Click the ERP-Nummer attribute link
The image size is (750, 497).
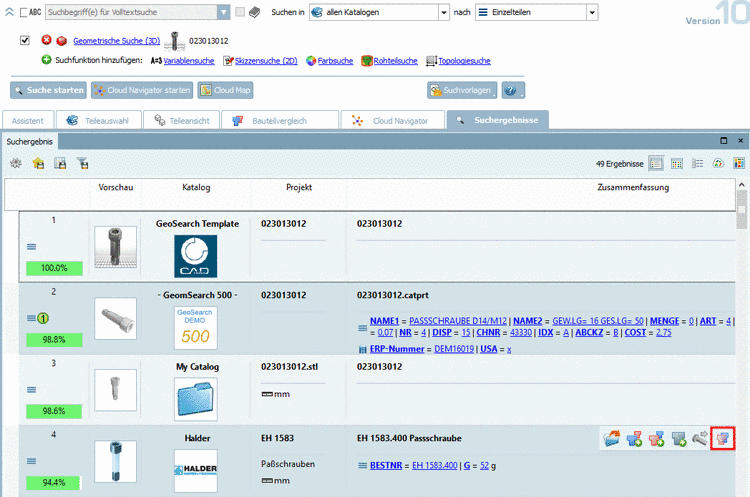click(x=397, y=349)
